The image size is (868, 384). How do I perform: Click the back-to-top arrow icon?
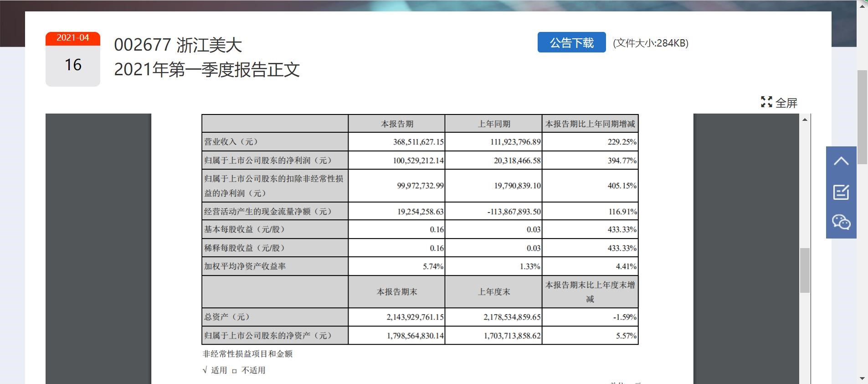[841, 161]
